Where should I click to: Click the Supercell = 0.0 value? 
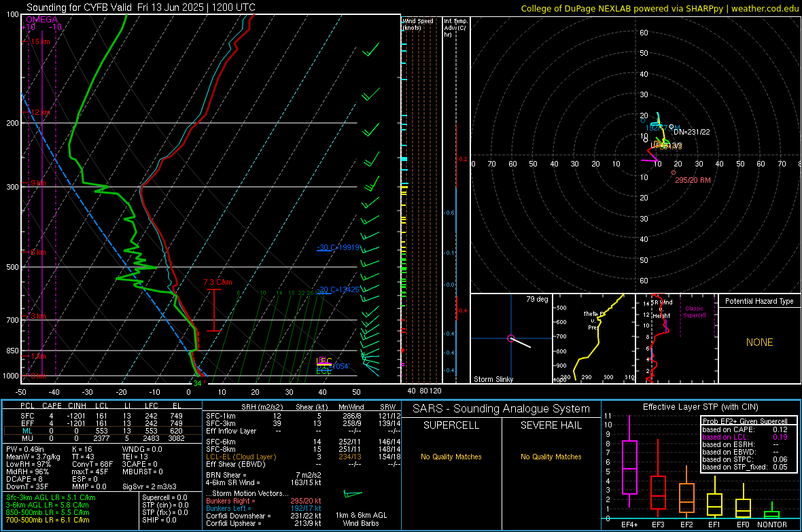click(164, 497)
